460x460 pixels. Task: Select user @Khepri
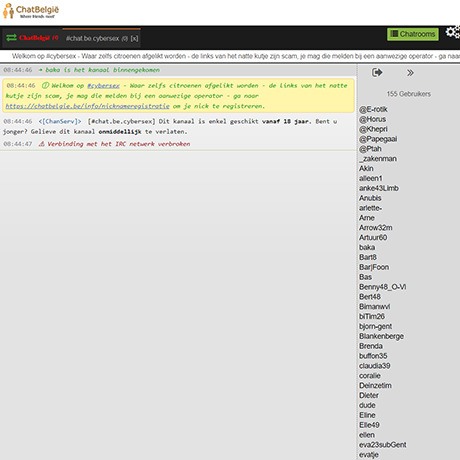[373, 129]
